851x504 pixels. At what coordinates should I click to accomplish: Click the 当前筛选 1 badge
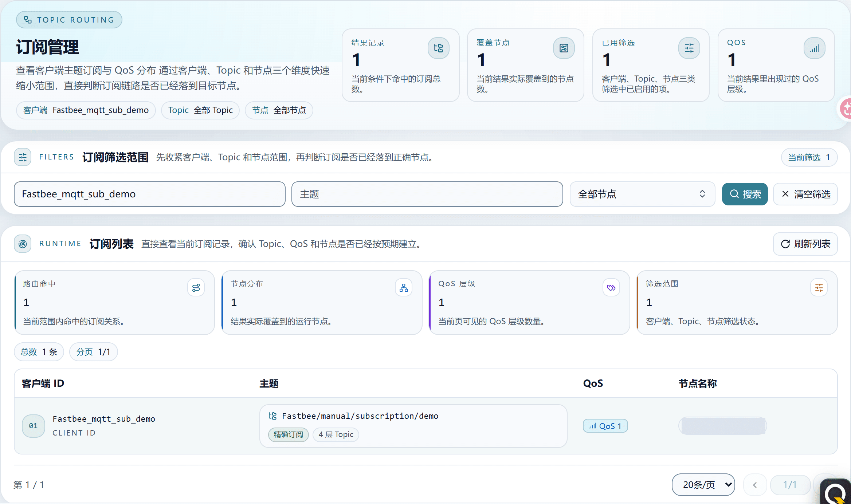[x=809, y=157]
